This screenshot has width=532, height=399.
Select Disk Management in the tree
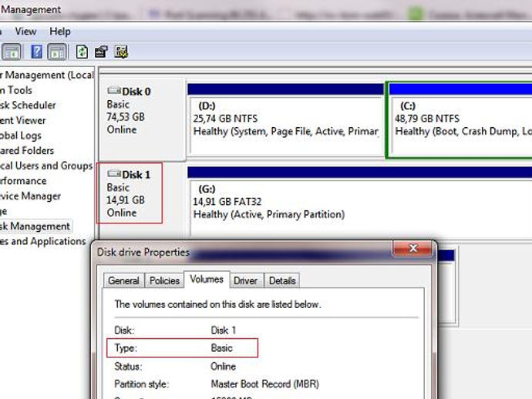(35, 226)
